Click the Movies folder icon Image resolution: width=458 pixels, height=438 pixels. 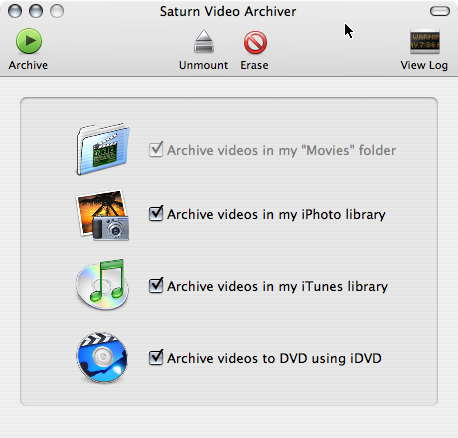pos(103,149)
